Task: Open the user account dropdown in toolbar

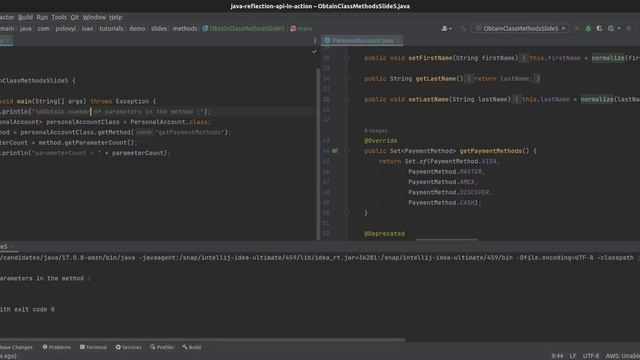Action: 446,29
